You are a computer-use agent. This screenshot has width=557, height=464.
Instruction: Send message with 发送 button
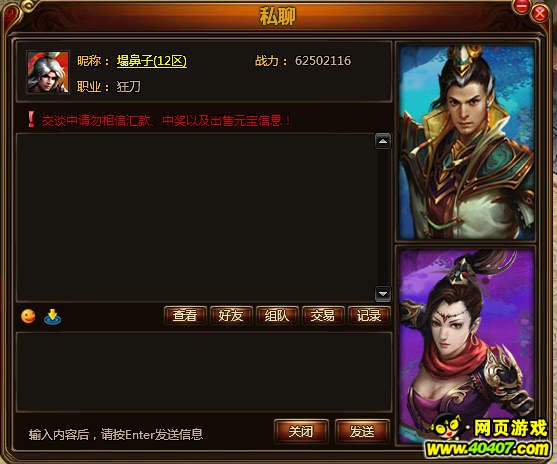point(362,432)
